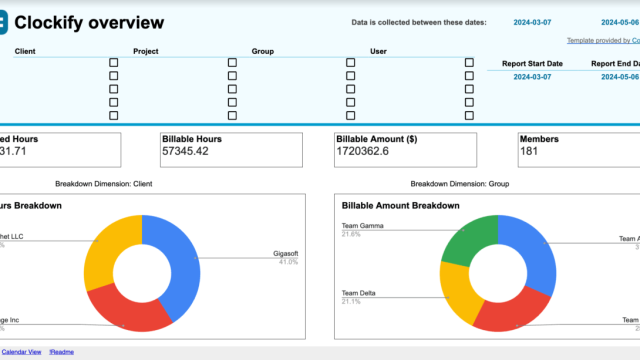640x360 pixels.
Task: Select the Gigasoft chart label
Action: pyautogui.click(x=286, y=253)
